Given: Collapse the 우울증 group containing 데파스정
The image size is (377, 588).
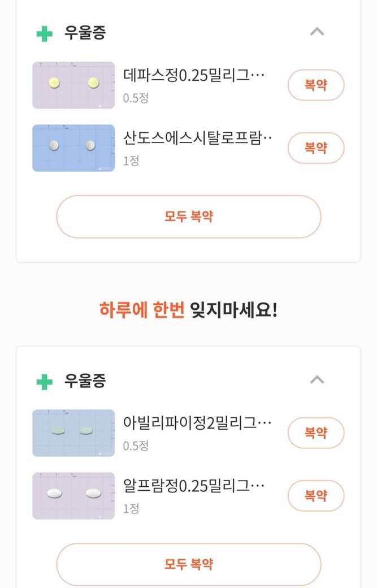Looking at the screenshot, I should (x=317, y=32).
